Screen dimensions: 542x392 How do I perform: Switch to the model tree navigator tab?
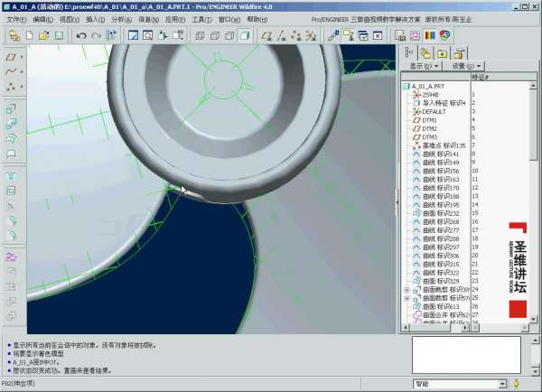pyautogui.click(x=409, y=52)
